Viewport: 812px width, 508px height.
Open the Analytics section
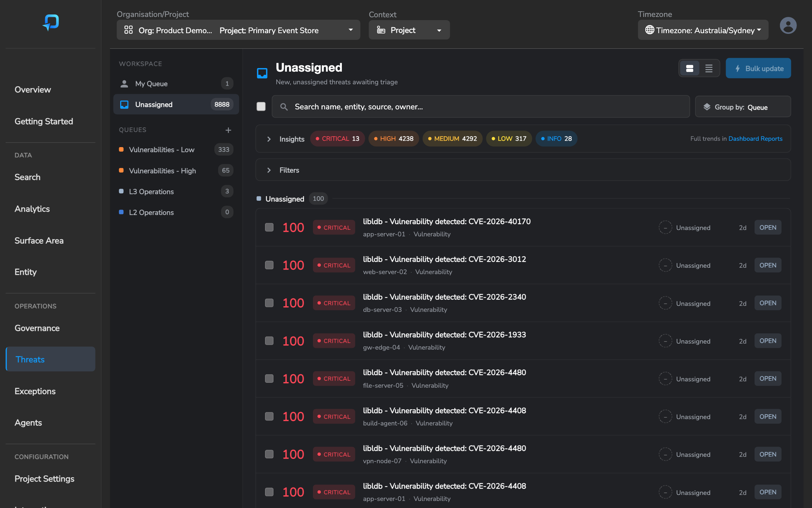[x=32, y=209]
